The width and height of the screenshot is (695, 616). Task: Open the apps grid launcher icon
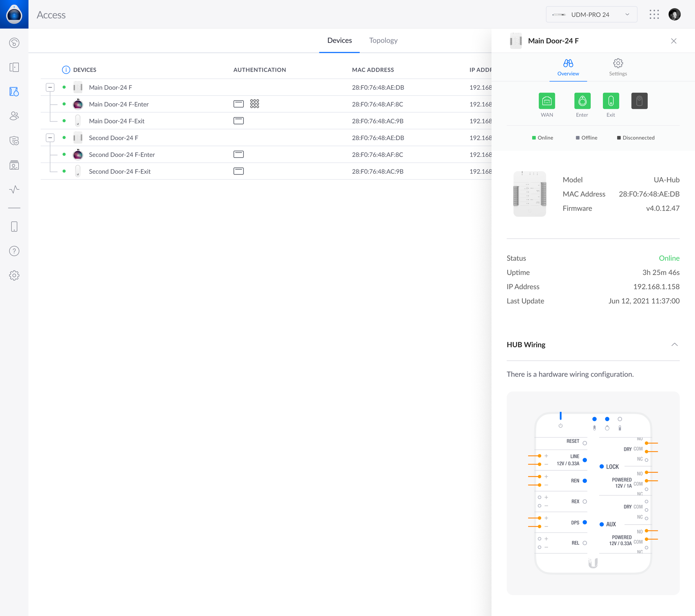[x=654, y=15]
